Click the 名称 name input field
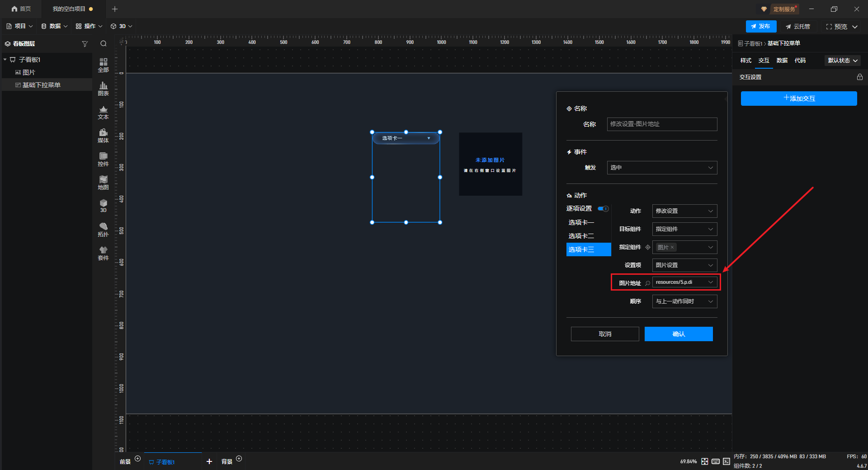The image size is (868, 470). click(x=662, y=124)
